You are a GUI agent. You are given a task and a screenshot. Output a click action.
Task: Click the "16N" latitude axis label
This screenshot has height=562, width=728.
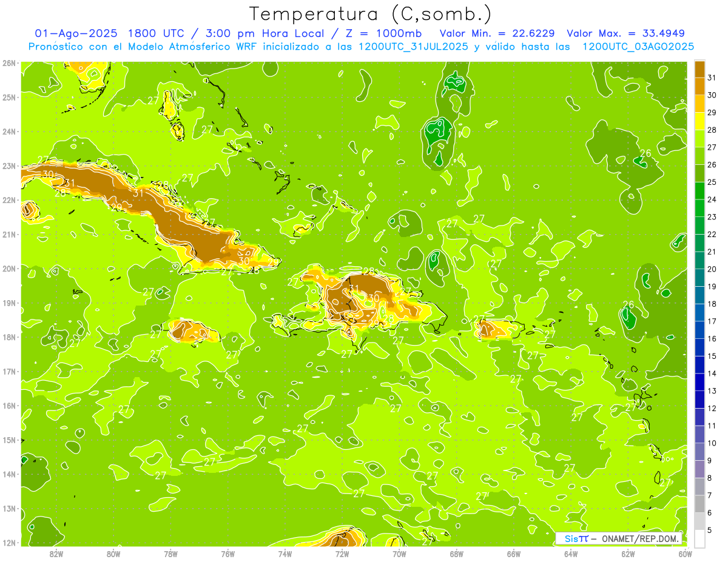pos(8,406)
